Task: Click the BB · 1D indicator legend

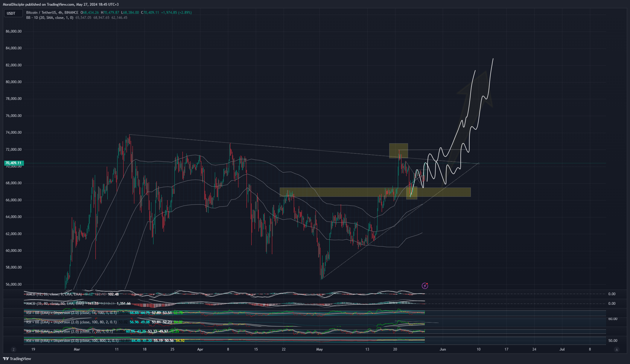Action: pyautogui.click(x=50, y=18)
